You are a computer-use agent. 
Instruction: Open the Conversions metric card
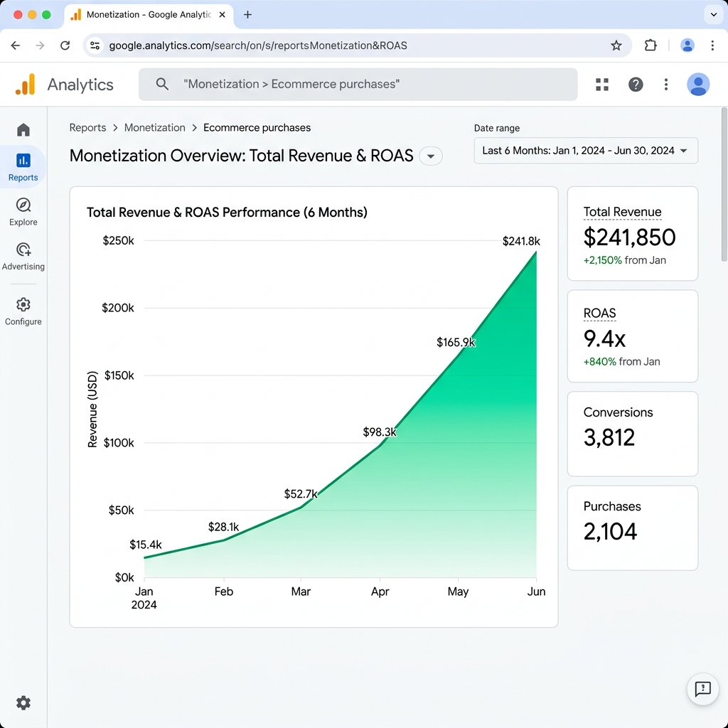(632, 434)
